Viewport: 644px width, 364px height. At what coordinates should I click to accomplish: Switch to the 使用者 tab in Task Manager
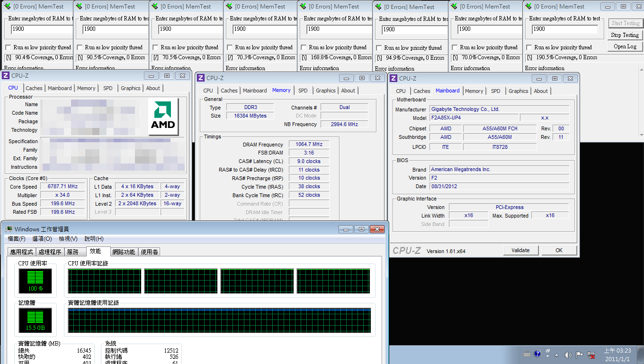point(150,252)
